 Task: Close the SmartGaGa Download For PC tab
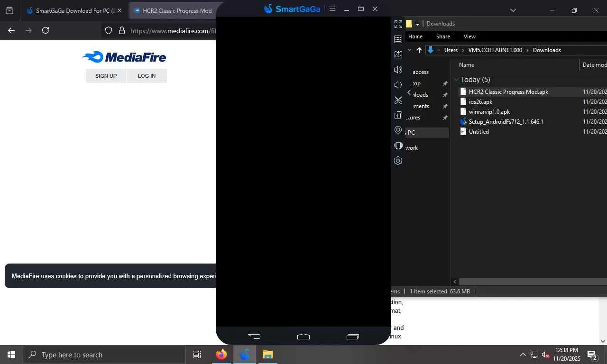click(119, 10)
